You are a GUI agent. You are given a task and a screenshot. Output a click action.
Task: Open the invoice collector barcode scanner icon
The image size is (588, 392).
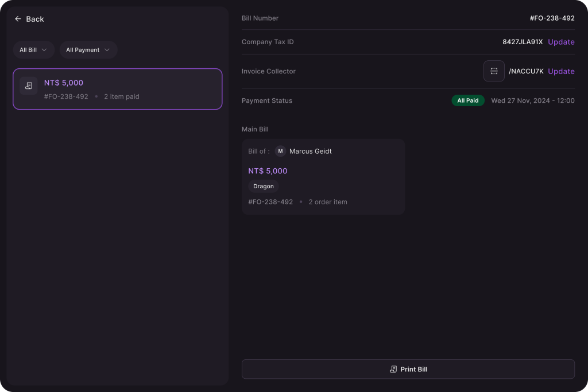point(494,71)
